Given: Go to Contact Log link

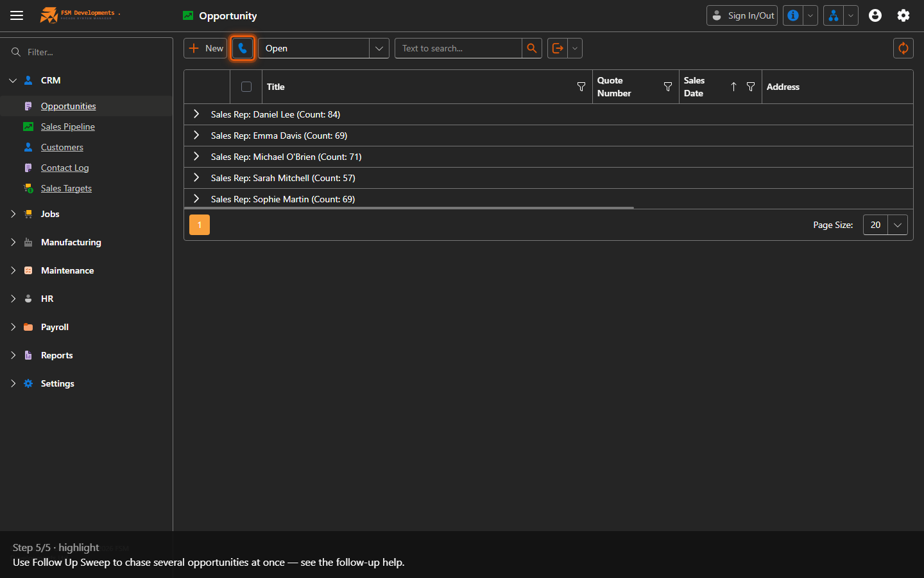Looking at the screenshot, I should [x=65, y=168].
